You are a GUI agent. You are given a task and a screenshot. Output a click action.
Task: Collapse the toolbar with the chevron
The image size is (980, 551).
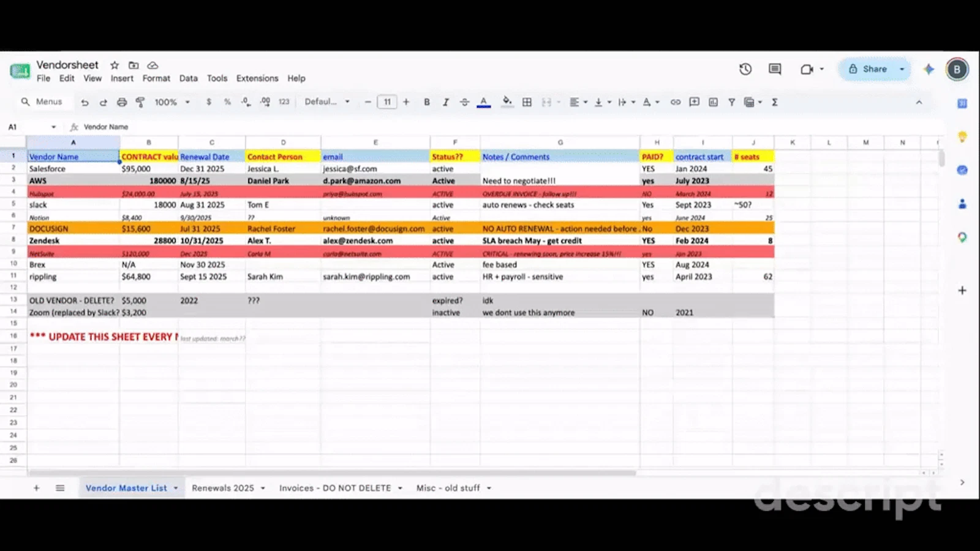click(919, 102)
